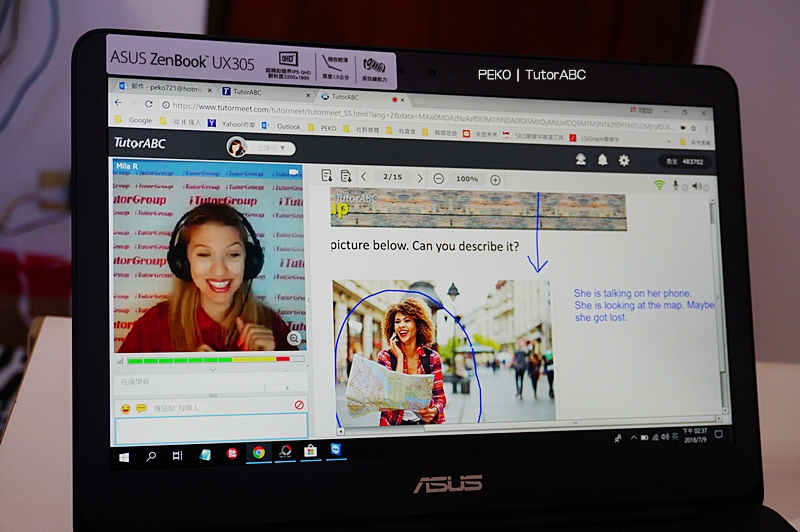The width and height of the screenshot is (800, 532).
Task: Click the TutorABC logo
Action: click(x=140, y=143)
